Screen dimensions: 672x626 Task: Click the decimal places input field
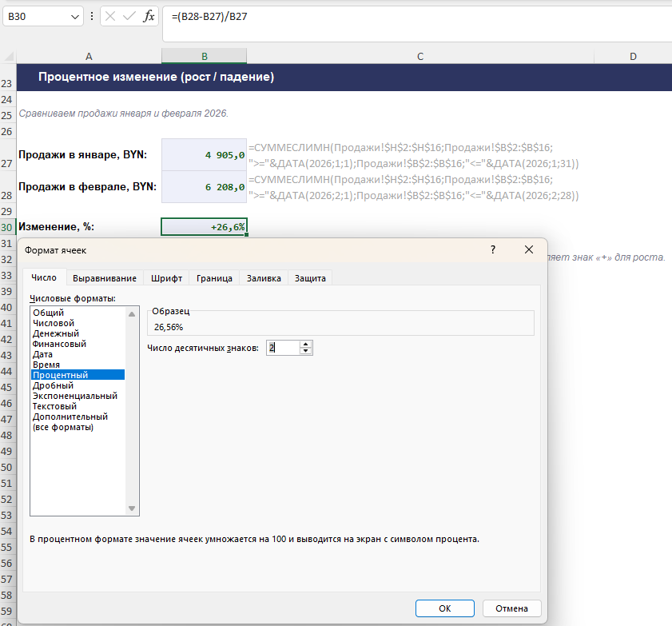pyautogui.click(x=284, y=348)
